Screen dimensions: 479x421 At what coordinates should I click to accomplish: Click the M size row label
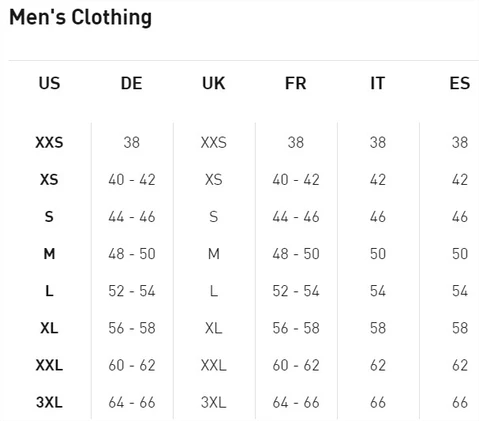[49, 254]
